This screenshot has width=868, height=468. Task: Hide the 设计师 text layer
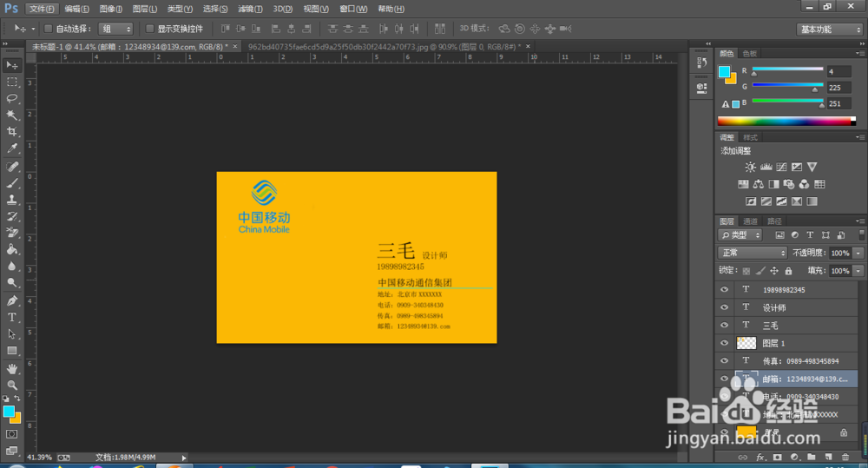(724, 307)
